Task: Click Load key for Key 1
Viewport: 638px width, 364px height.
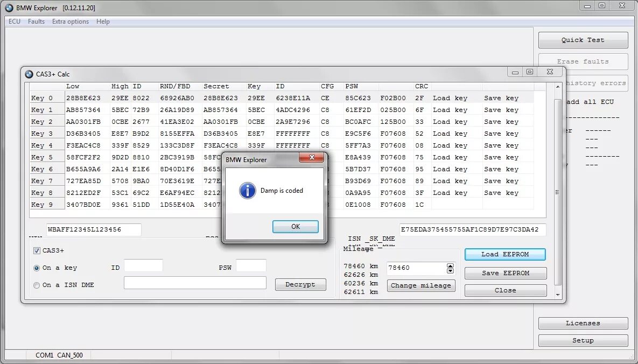Action: pyautogui.click(x=450, y=110)
